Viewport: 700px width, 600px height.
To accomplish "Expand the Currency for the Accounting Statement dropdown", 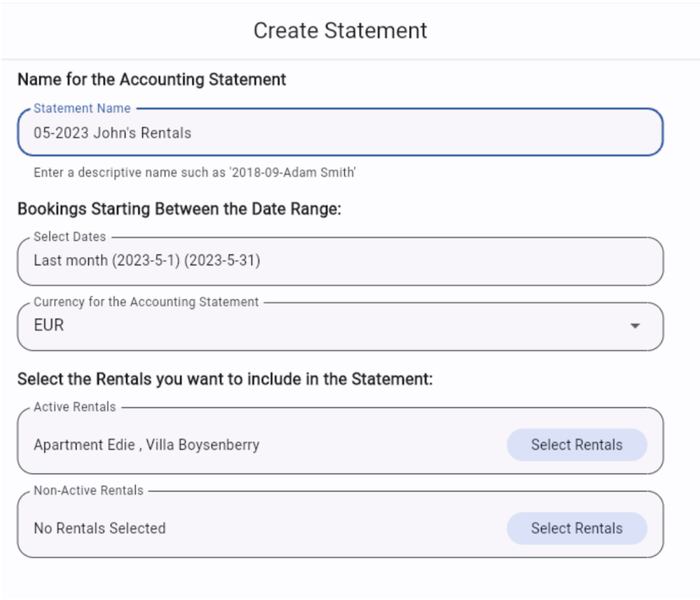I will point(338,326).
